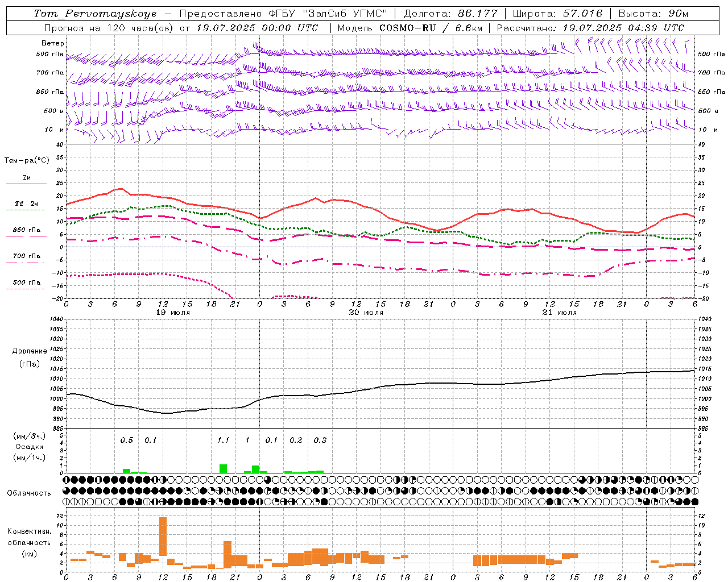The height and width of the screenshot is (582, 728).
Task: Click the tallest green precipitation bar
Action: click(223, 469)
